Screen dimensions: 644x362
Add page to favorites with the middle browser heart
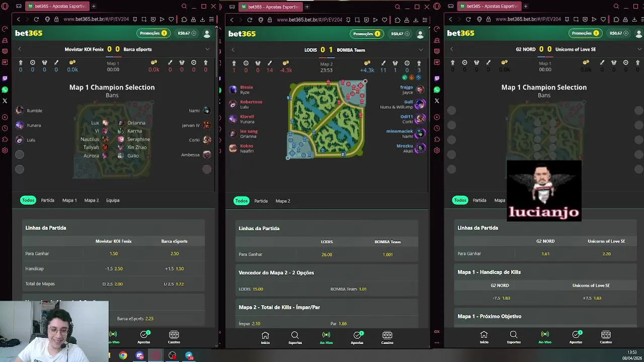point(384,20)
